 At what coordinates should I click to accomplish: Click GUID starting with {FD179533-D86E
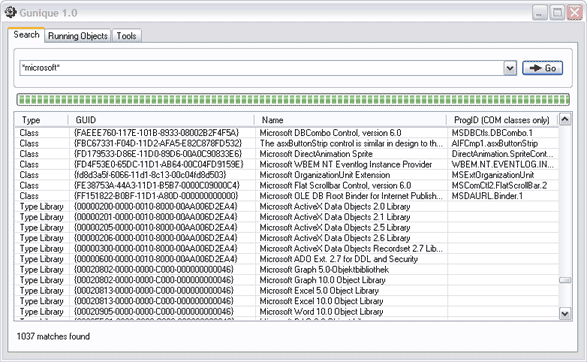tap(158, 154)
